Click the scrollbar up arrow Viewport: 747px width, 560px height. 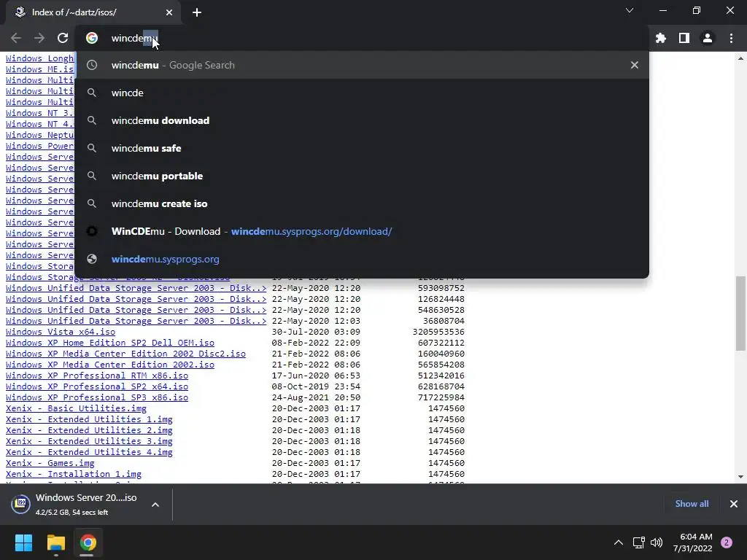(x=741, y=58)
